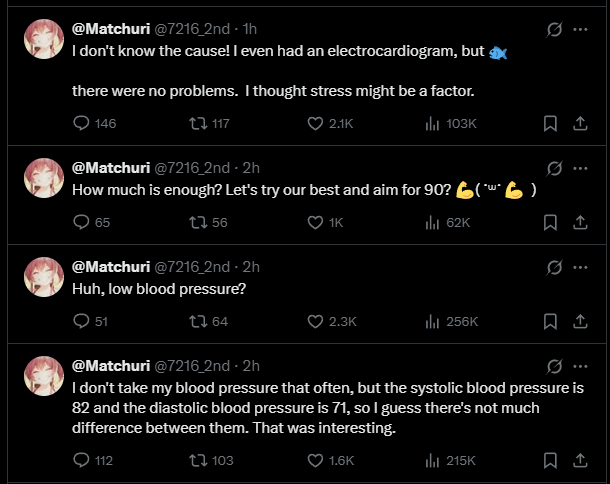Share the electrocardiogram tweet

[580, 124]
